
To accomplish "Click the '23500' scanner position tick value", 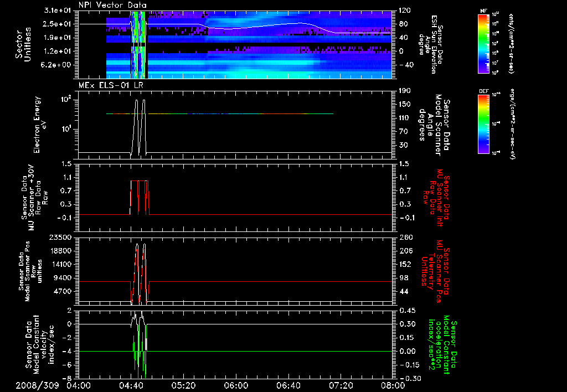I will 61,238.
